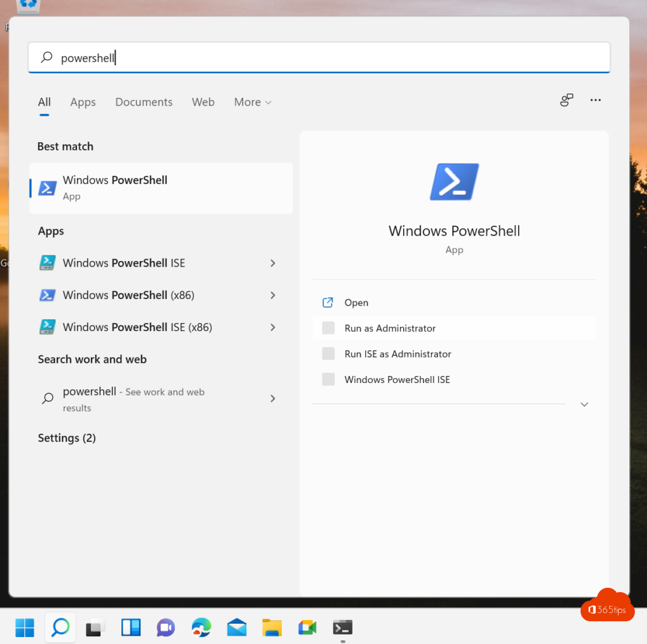Open Teams Chat taskbar icon
This screenshot has width=647, height=644.
[x=166, y=627]
